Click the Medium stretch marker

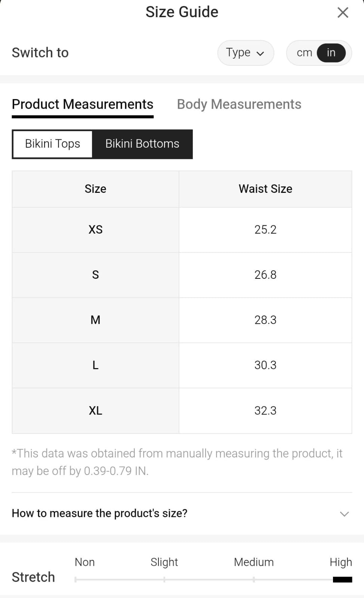point(254,579)
